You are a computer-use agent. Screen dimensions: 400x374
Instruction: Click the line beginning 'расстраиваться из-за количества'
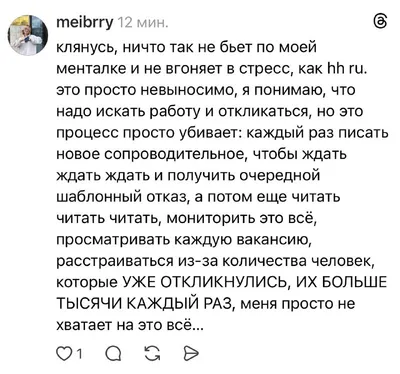[215, 261]
